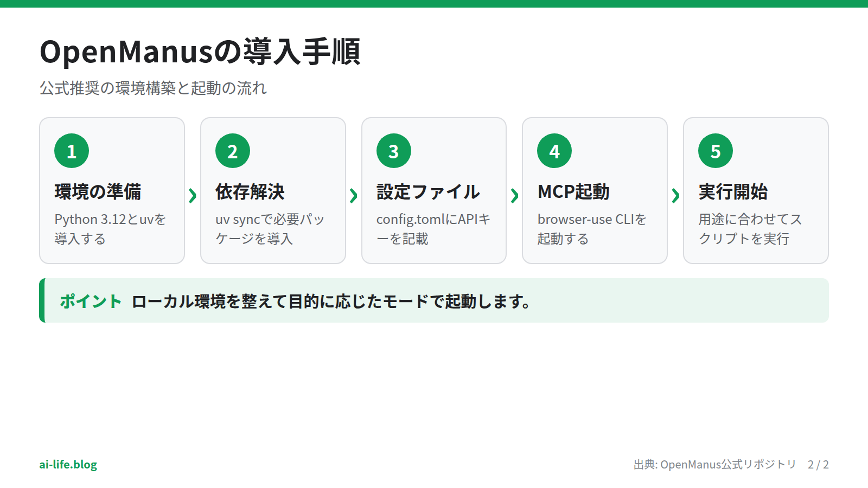Click the chevron between 環境の準備 and 依存解決
This screenshot has width=868, height=488.
pyautogui.click(x=193, y=195)
